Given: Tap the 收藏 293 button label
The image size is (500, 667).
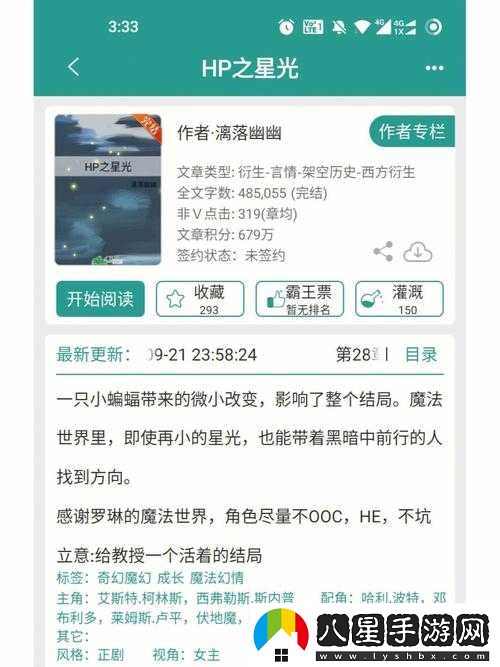Looking at the screenshot, I should point(209,299).
